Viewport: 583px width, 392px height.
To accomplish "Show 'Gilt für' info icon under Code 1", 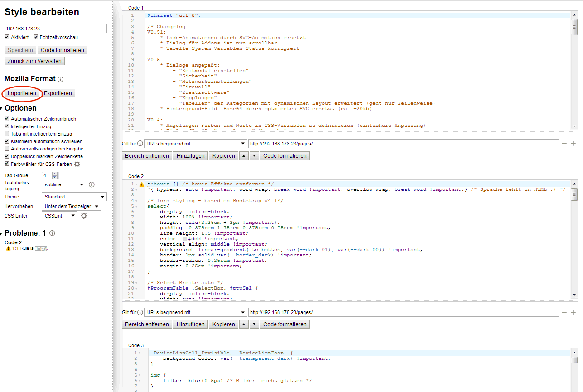I will click(140, 144).
